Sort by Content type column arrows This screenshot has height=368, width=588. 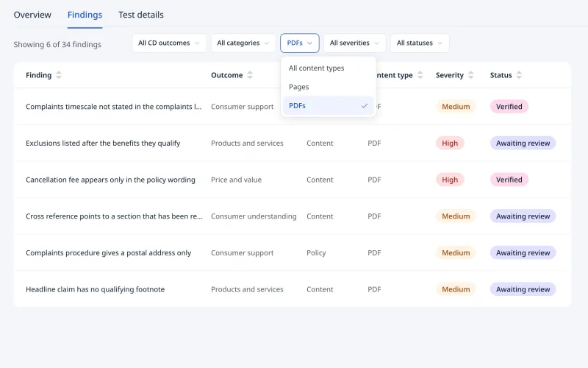[420, 75]
